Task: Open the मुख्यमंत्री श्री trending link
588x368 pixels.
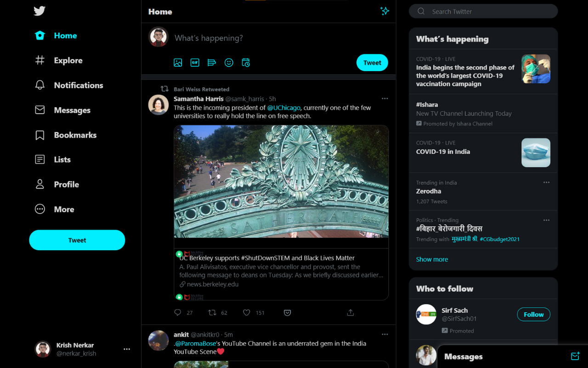Action: 464,239
